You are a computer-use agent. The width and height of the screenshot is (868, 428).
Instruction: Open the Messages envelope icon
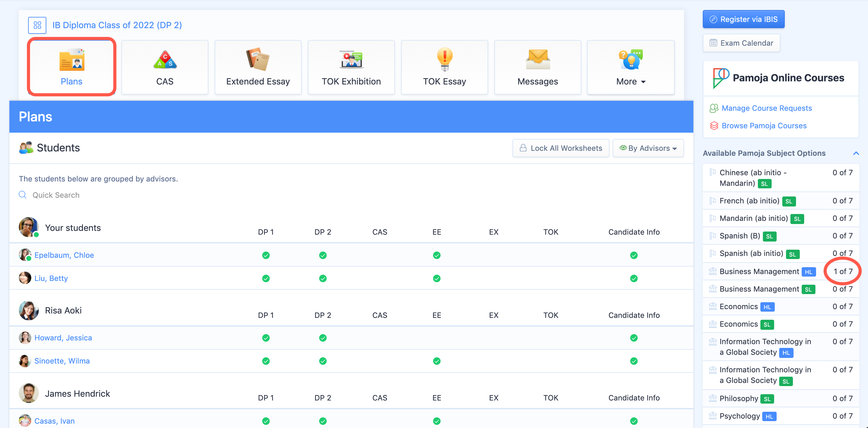pos(538,59)
